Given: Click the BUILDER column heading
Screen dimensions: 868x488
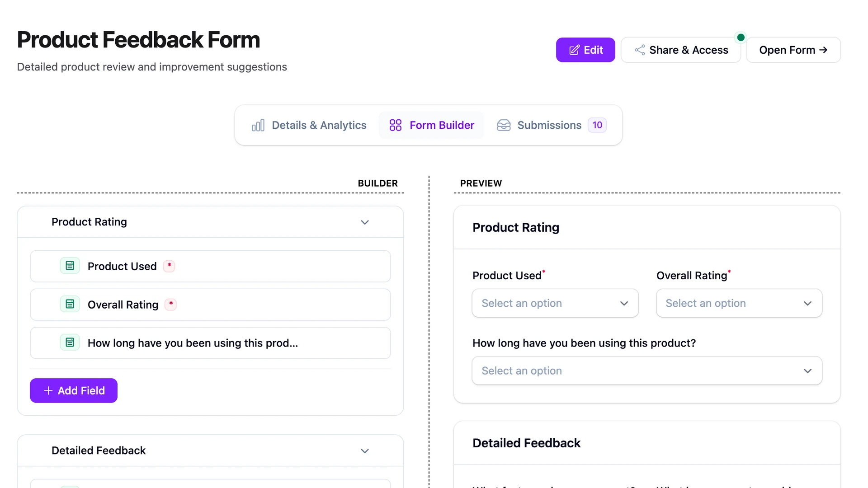Looking at the screenshot, I should [377, 183].
